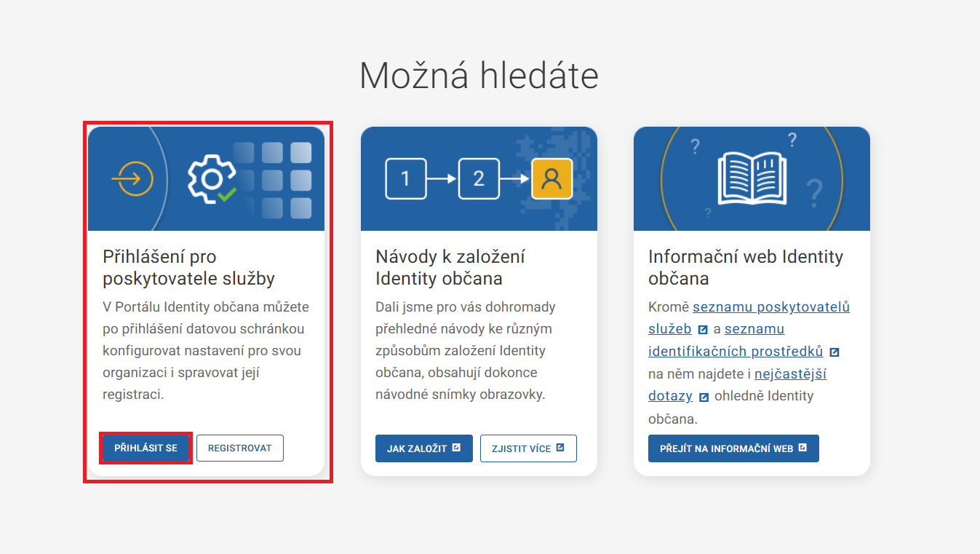
Task: Click the yellow user profile icon
Action: click(551, 178)
